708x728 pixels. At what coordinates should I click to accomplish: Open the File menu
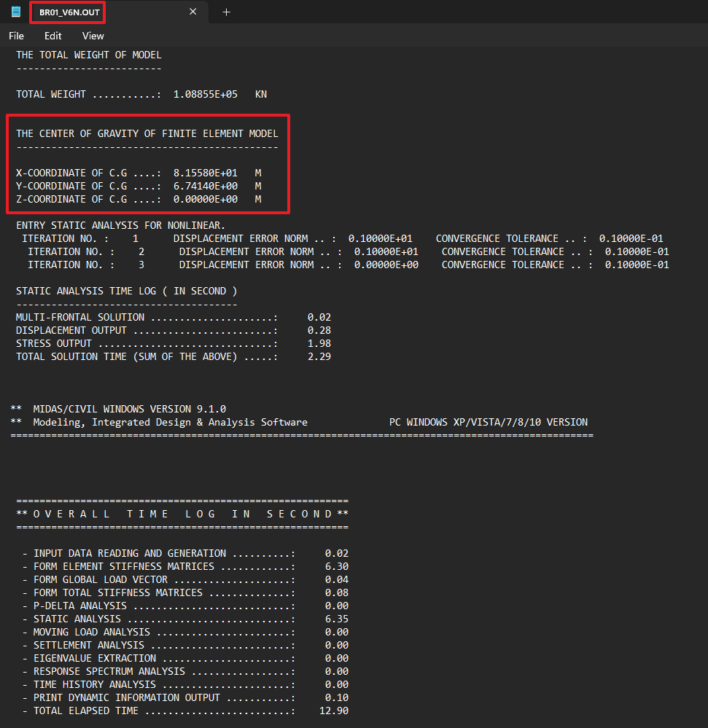[16, 36]
